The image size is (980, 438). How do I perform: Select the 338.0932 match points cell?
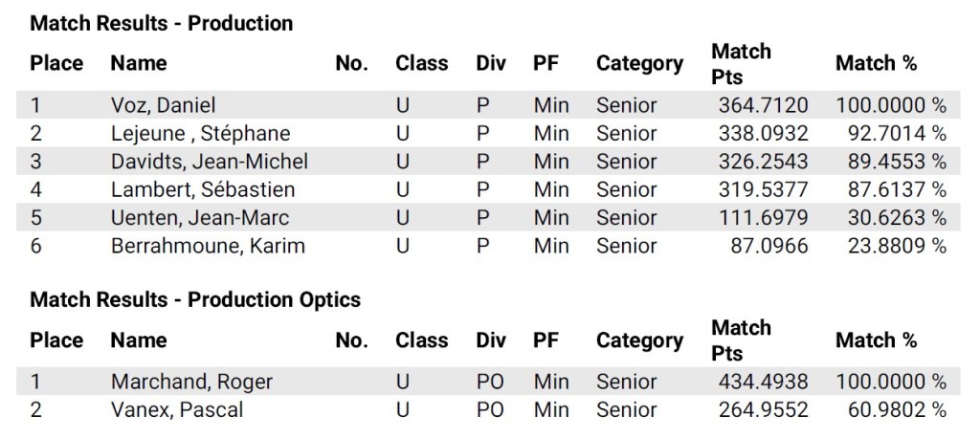click(763, 133)
